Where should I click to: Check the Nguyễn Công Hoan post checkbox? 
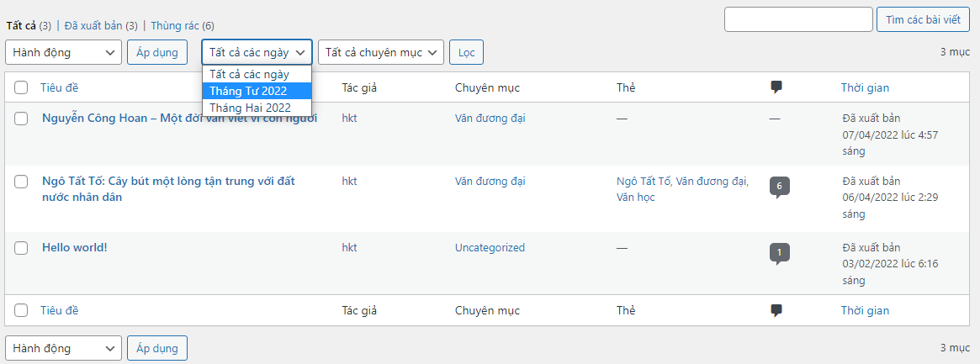[x=22, y=119]
